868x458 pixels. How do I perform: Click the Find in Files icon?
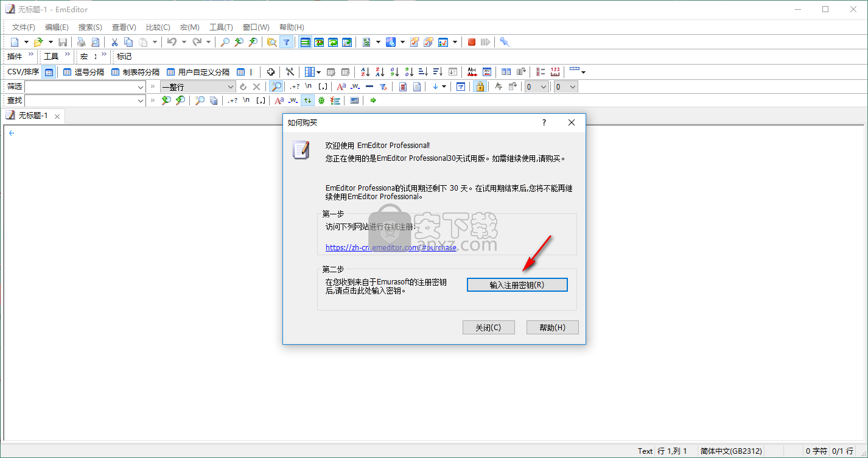pos(272,42)
